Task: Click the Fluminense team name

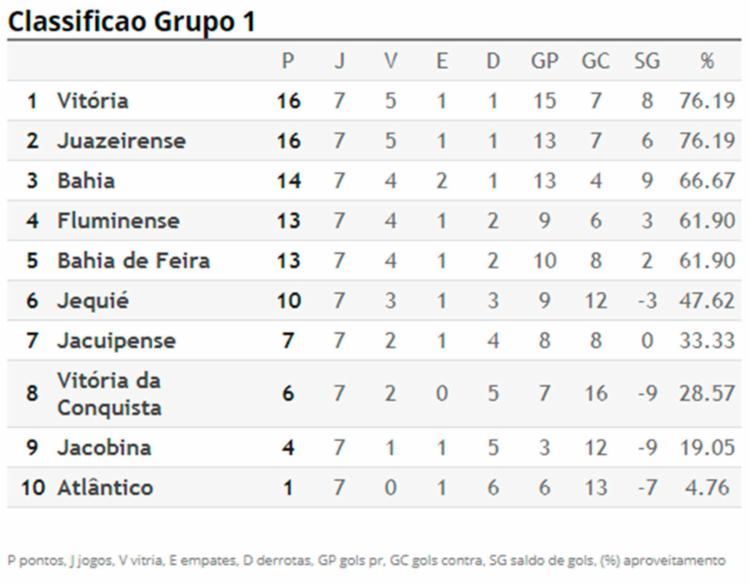Action: tap(119, 221)
